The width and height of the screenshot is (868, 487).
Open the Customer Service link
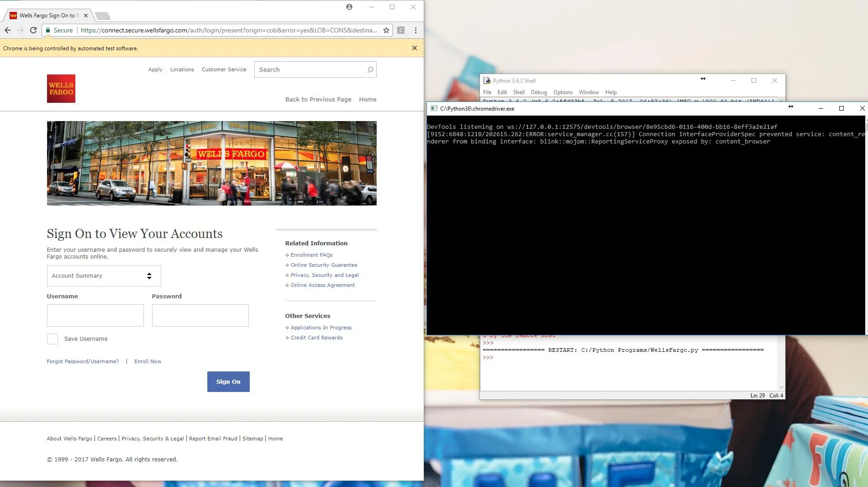pos(224,69)
